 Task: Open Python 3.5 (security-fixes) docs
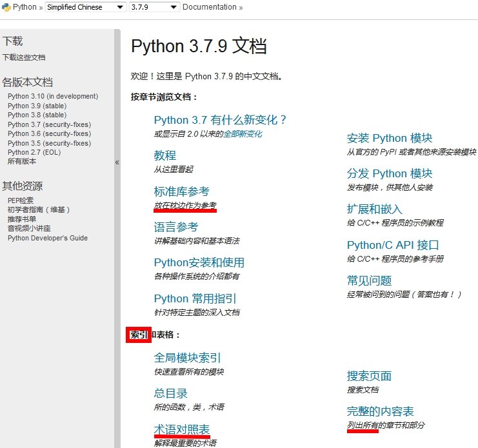(50, 143)
